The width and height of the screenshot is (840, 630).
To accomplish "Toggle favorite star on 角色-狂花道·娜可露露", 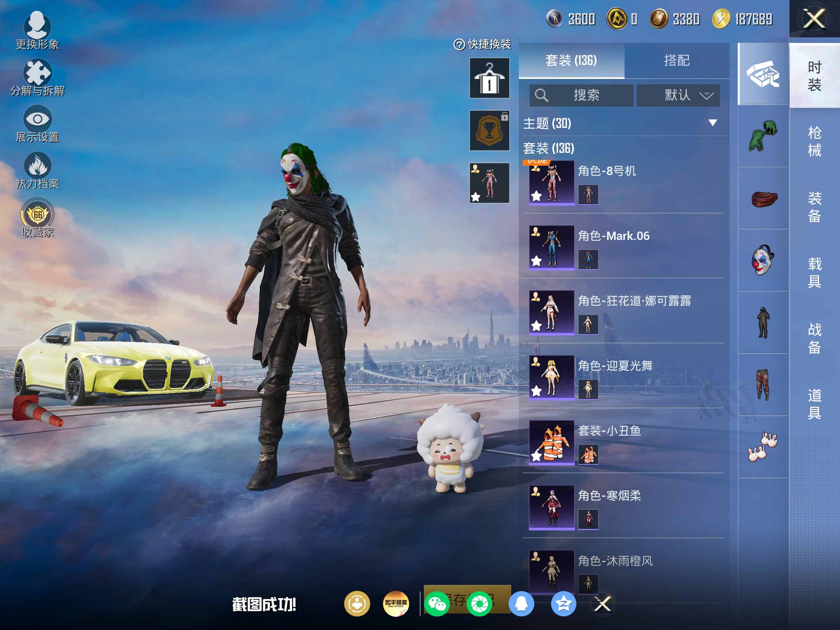I will (x=537, y=326).
